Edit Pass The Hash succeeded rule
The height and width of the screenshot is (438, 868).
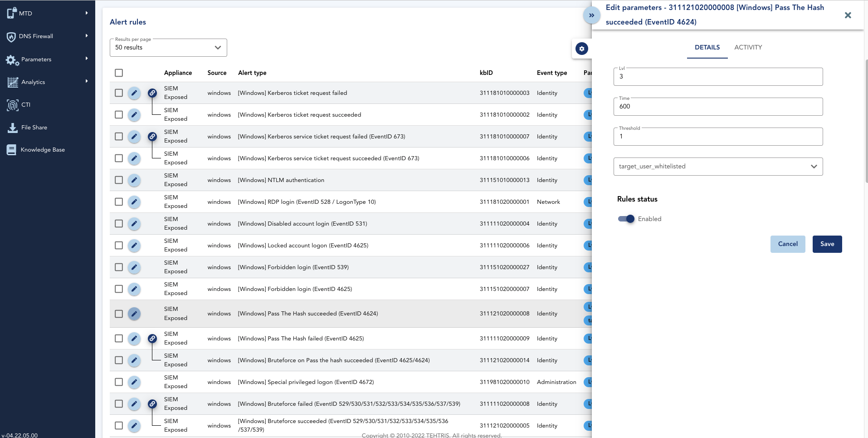(134, 314)
